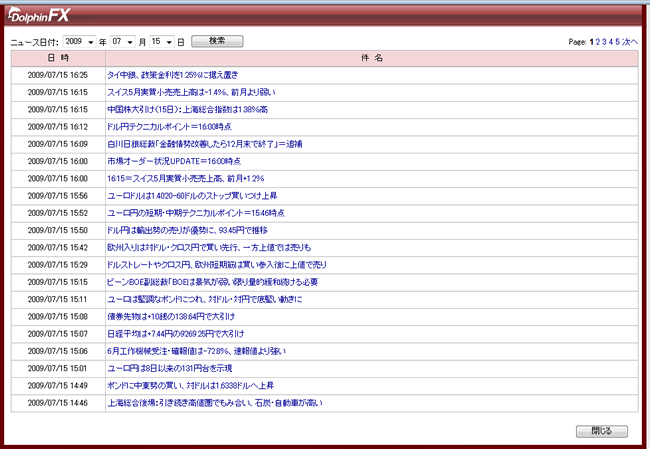Click the ニュース日付 label
The width and height of the screenshot is (650, 449).
[x=35, y=42]
